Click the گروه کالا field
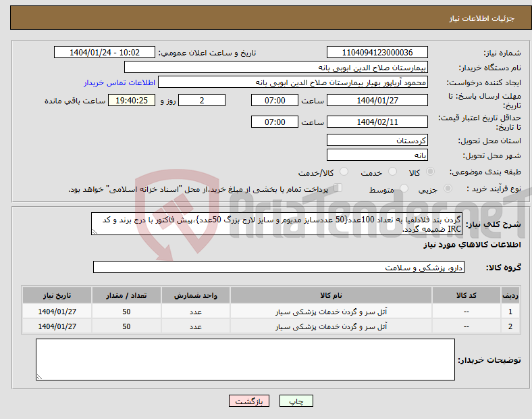This screenshot has width=532, height=419. coord(279,267)
